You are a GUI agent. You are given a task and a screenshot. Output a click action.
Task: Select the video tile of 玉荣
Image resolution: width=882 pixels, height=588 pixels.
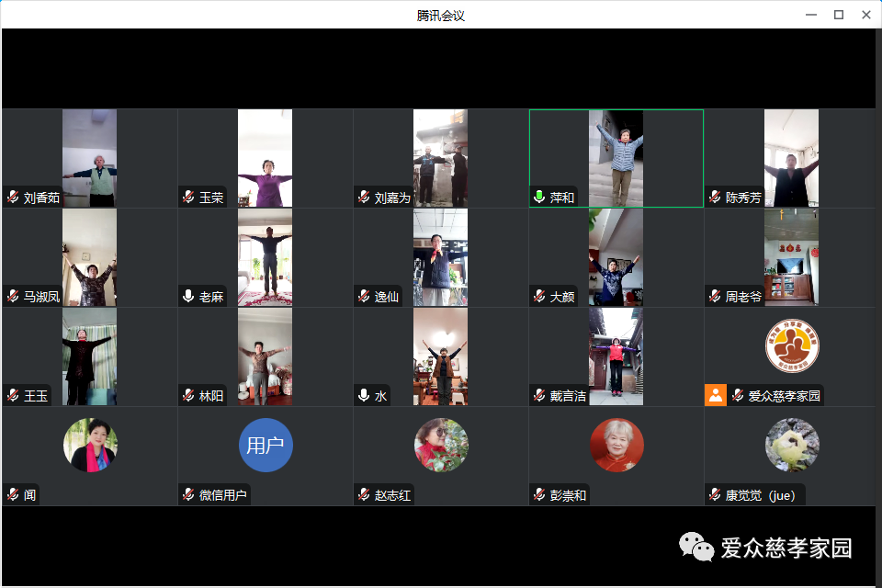(265, 156)
